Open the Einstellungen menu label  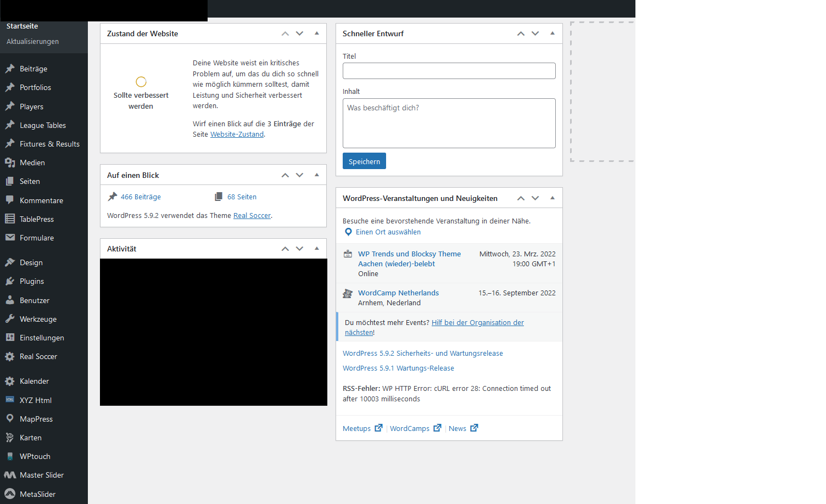pyautogui.click(x=42, y=338)
